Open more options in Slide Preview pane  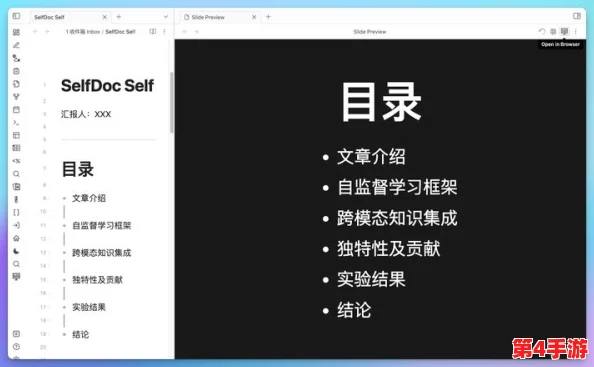pyautogui.click(x=575, y=31)
